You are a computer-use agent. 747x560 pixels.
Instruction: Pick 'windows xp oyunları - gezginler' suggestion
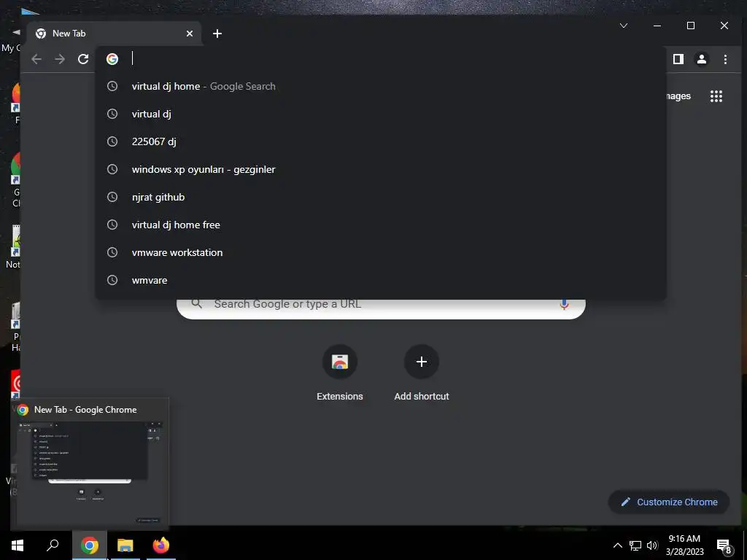380,169
